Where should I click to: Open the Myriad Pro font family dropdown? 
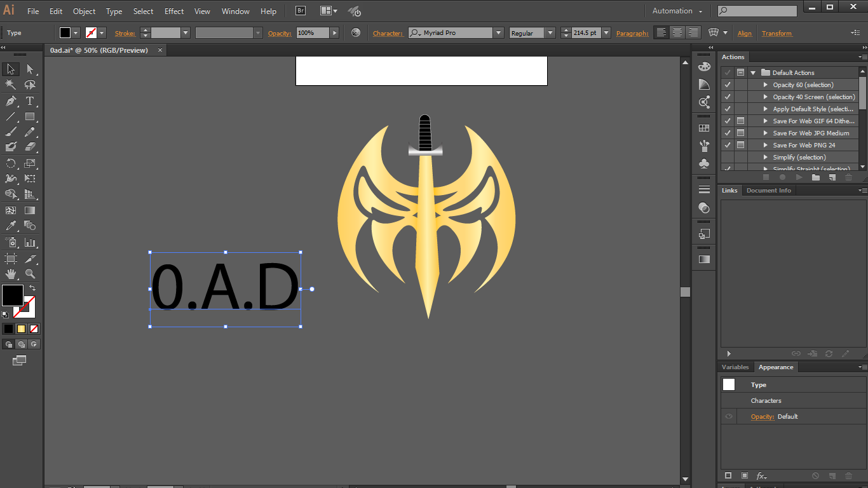point(499,33)
